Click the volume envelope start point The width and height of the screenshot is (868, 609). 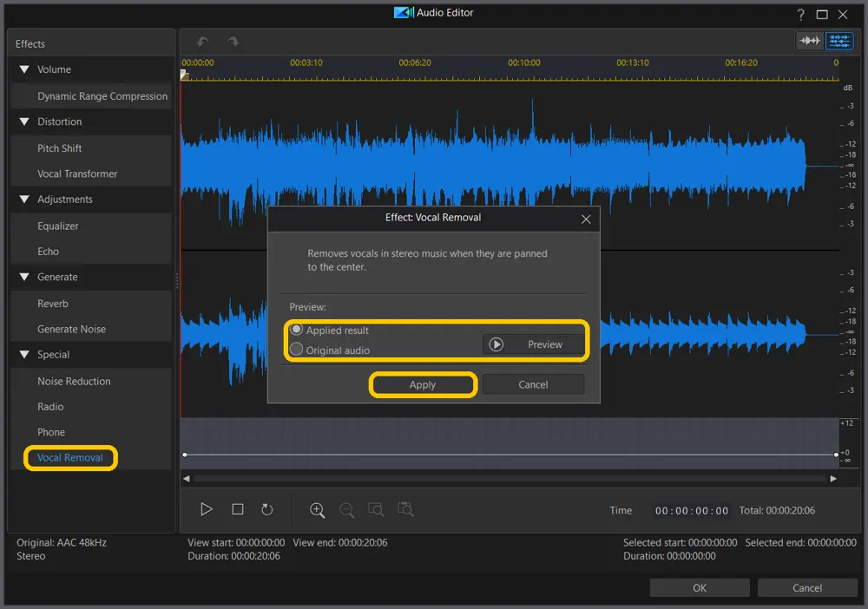click(x=185, y=455)
